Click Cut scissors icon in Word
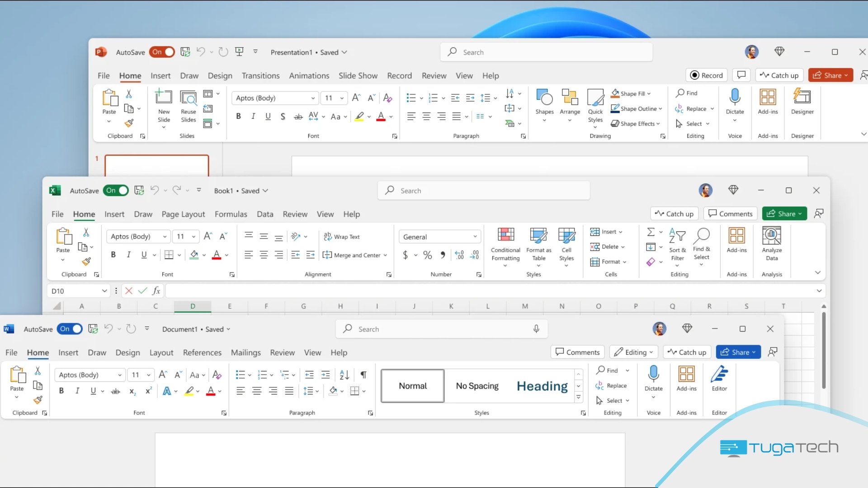The image size is (868, 488). [38, 371]
